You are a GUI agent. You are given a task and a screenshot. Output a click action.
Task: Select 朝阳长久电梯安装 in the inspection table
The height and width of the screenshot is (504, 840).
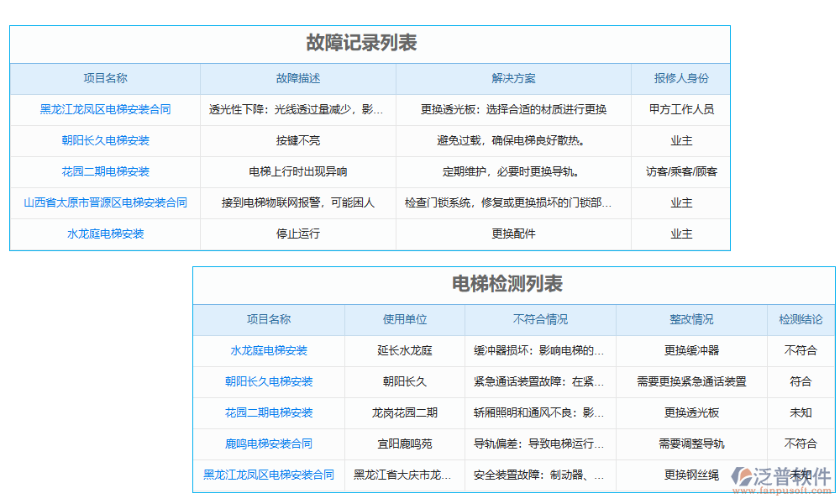pyautogui.click(x=269, y=382)
